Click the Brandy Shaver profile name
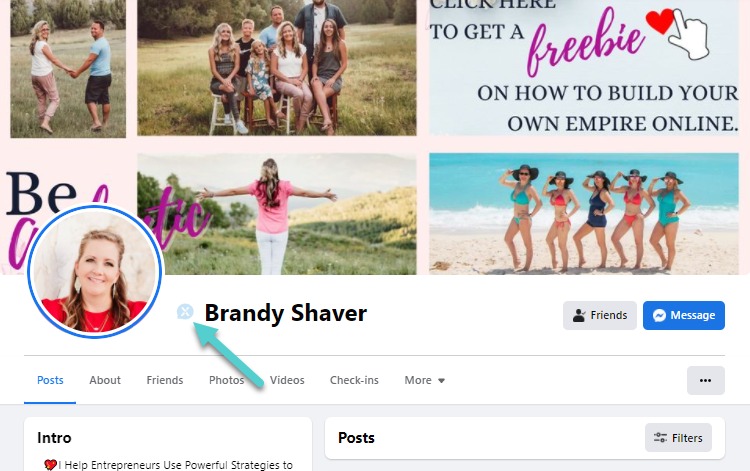This screenshot has height=471, width=750. tap(286, 313)
